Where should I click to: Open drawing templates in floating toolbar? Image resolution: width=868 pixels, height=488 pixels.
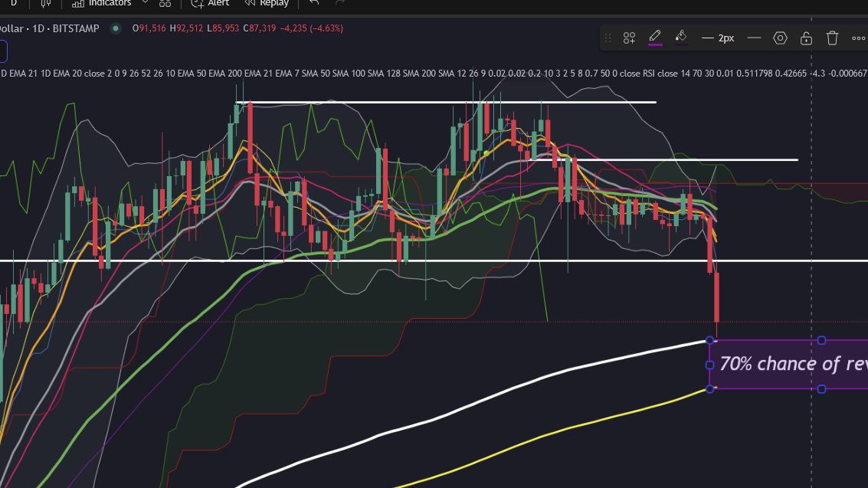click(629, 38)
